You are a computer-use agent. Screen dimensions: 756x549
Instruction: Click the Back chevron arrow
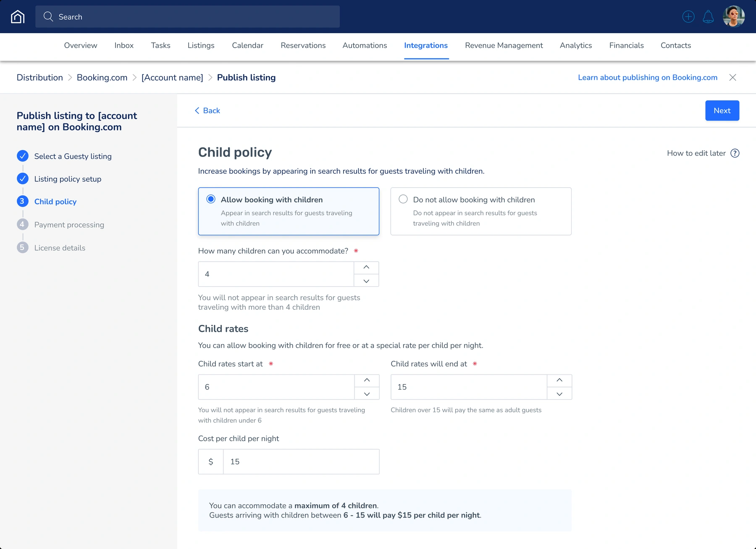point(197,110)
